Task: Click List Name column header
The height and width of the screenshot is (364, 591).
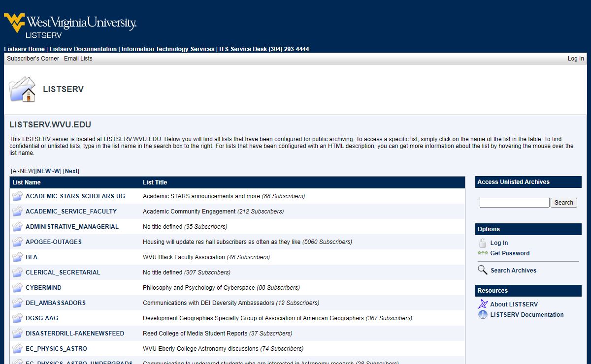Action: 27,182
